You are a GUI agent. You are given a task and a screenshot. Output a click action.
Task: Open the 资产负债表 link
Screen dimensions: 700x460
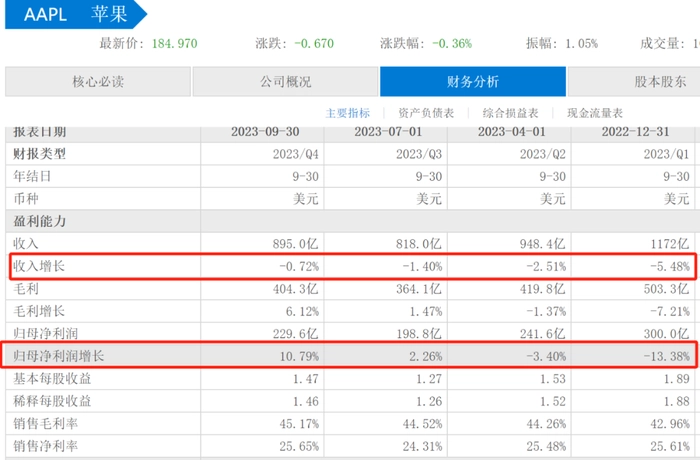click(x=427, y=113)
